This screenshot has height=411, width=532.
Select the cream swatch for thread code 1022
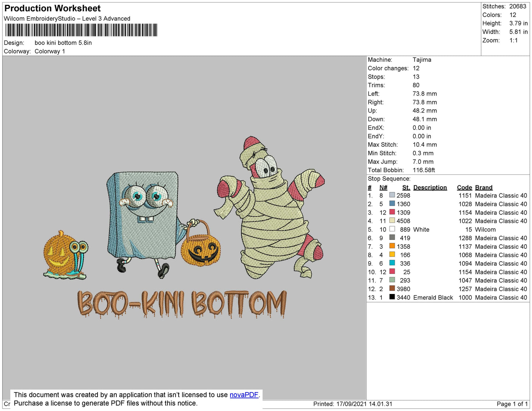coord(392,221)
